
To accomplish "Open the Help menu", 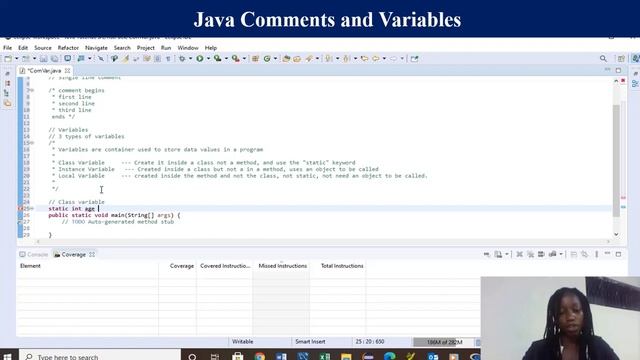I will tap(211, 48).
